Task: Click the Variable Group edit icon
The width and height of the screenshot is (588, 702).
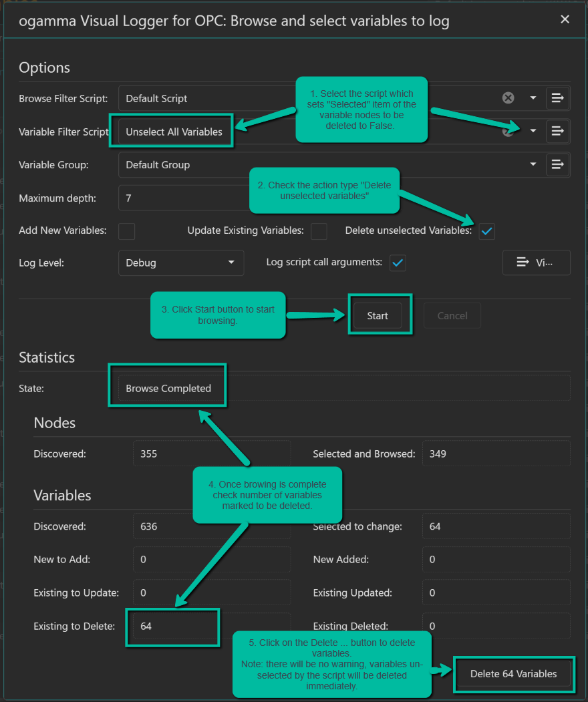Action: 557,164
